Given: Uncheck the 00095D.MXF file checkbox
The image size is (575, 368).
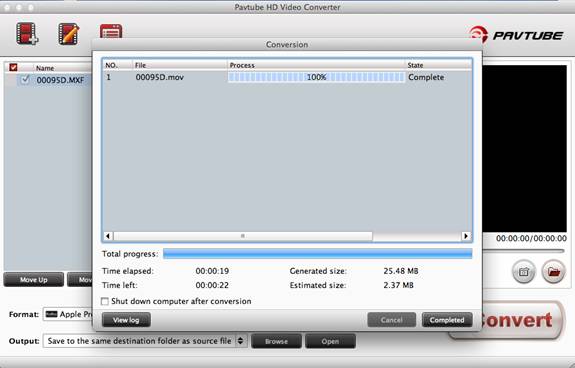Looking at the screenshot, I should click(x=25, y=79).
